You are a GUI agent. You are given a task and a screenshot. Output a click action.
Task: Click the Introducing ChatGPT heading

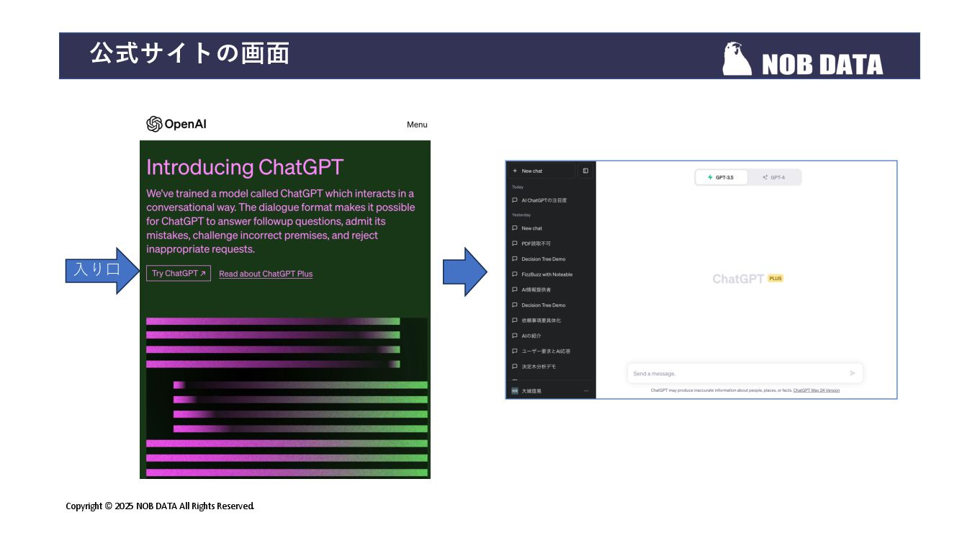245,167
